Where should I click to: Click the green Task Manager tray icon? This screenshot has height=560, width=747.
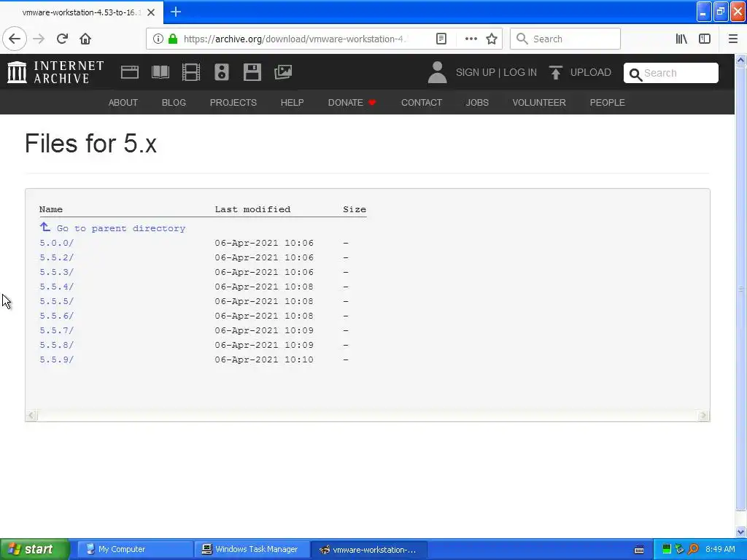[667, 549]
